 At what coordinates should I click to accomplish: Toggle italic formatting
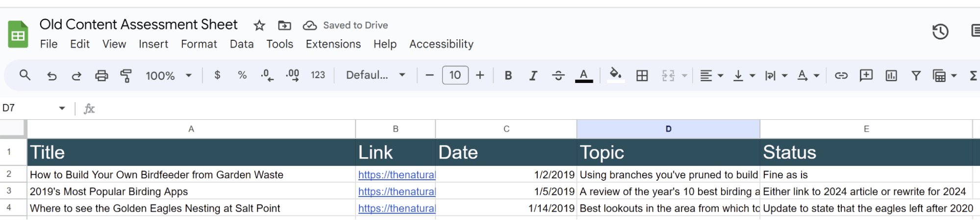[x=533, y=76]
